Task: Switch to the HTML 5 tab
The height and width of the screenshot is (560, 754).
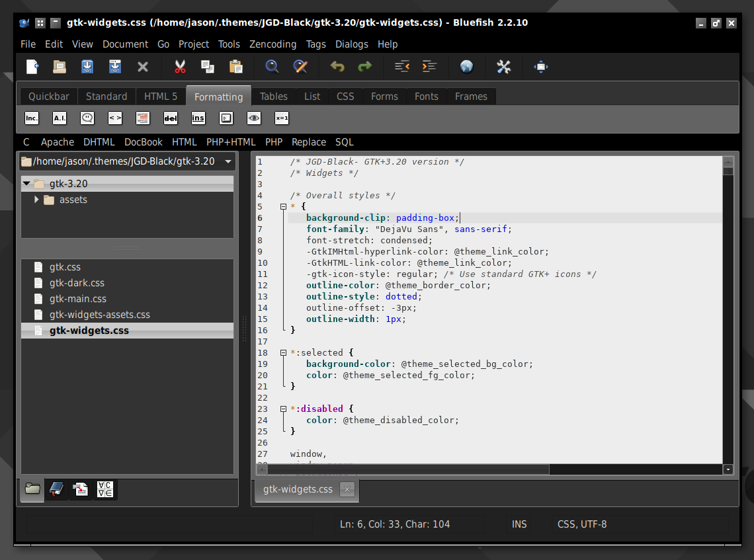Action: (161, 96)
